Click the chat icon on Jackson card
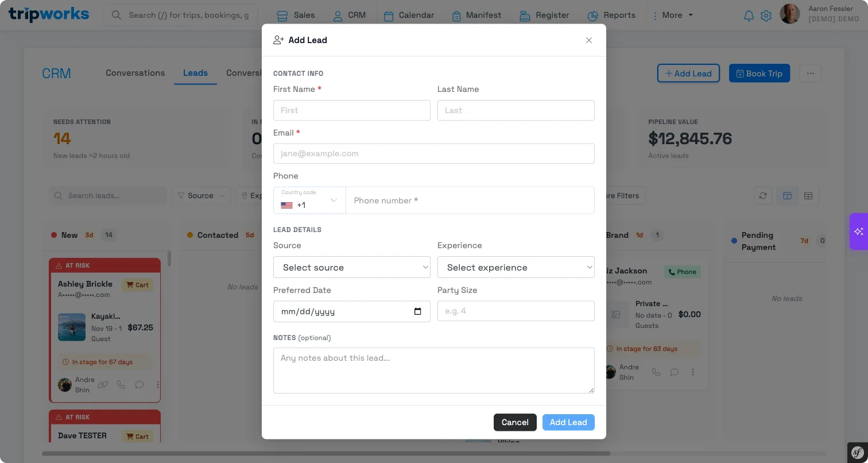This screenshot has width=868, height=463. (x=675, y=372)
